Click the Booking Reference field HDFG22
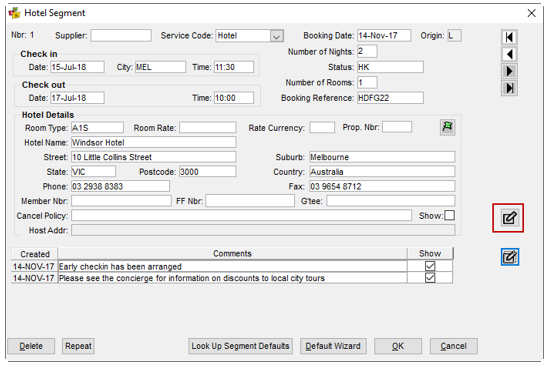The width and height of the screenshot is (545, 367). point(390,98)
